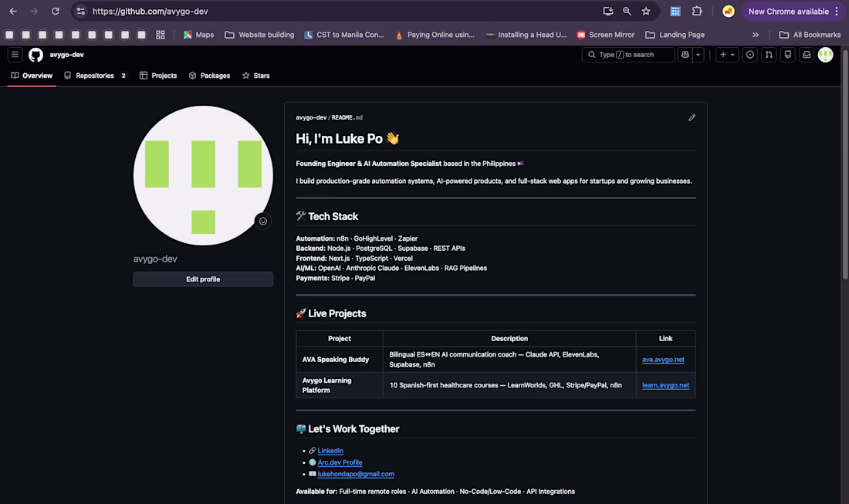Open the Copilot chat icon
This screenshot has height=504, width=849.
coord(685,55)
